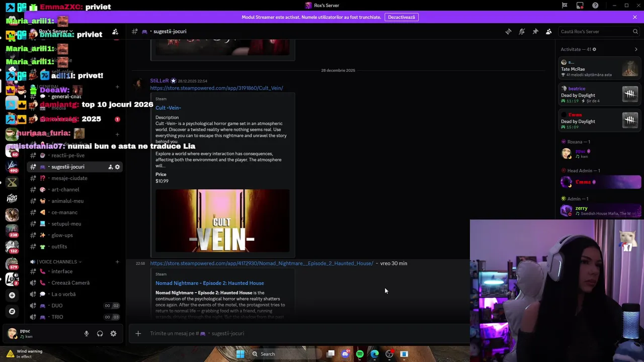The width and height of the screenshot is (644, 362).
Task: Open the Cult_Vein Steam store link
Action: tap(216, 88)
